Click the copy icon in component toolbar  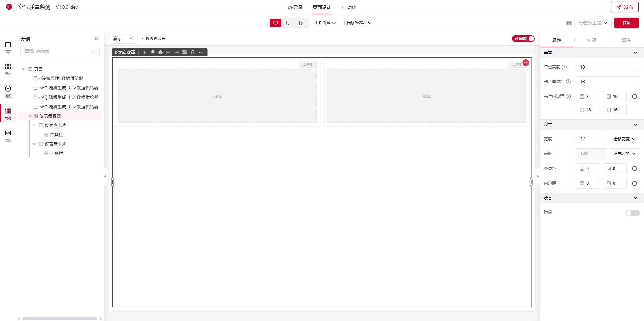(x=152, y=52)
